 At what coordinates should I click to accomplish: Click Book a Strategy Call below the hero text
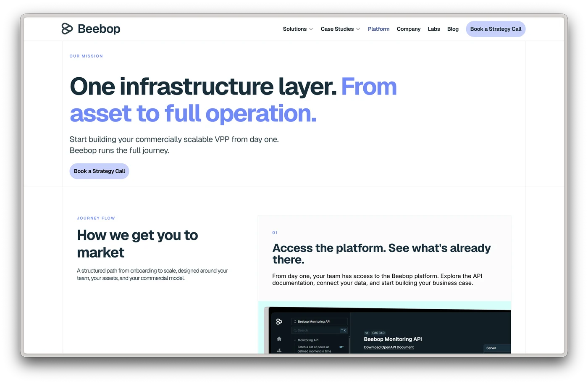[x=99, y=171]
